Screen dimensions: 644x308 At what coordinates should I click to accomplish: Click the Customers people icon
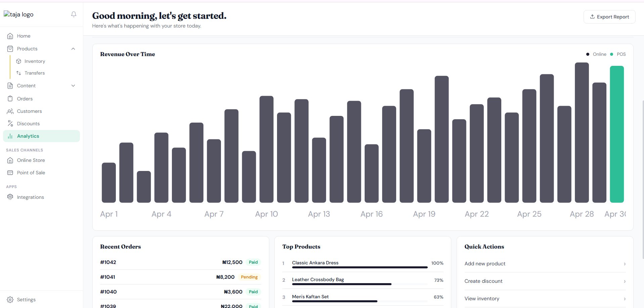(10, 111)
